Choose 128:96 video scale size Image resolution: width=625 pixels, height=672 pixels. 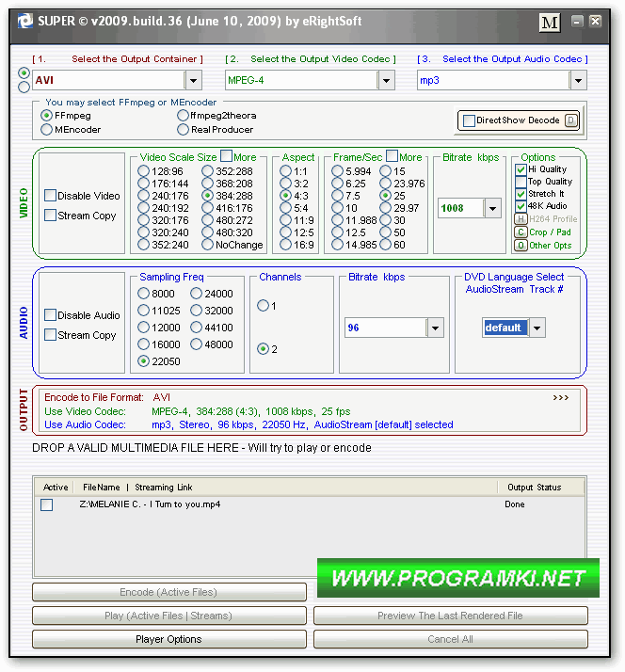tap(143, 171)
